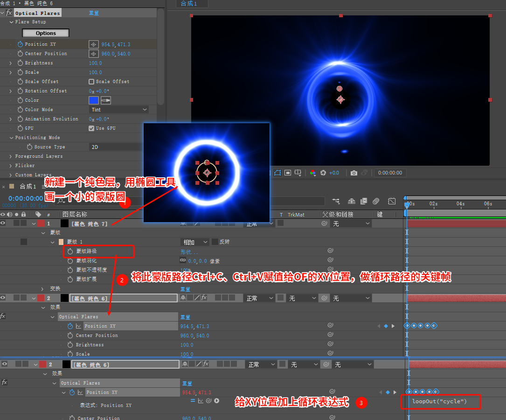Open the show channel RGB icon
This screenshot has height=420, width=506.
click(313, 173)
